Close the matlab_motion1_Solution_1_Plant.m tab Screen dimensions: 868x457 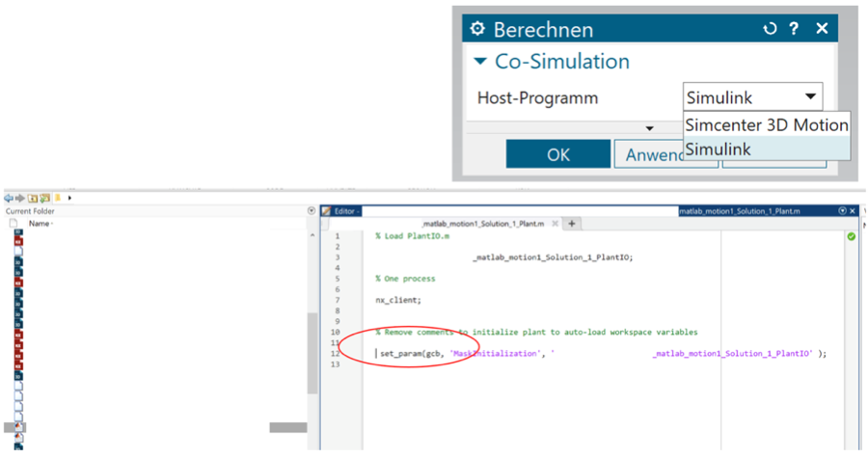(555, 224)
